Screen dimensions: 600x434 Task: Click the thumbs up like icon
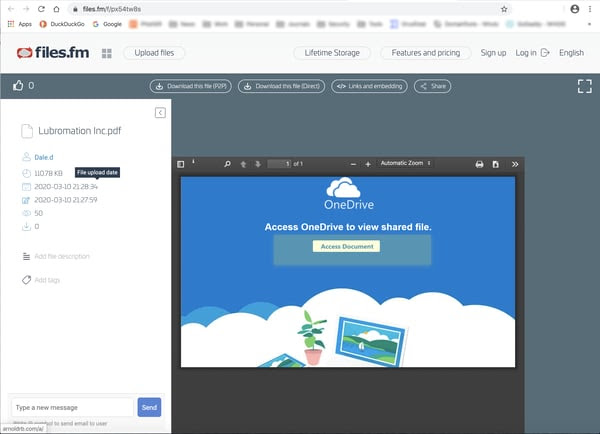click(x=18, y=86)
